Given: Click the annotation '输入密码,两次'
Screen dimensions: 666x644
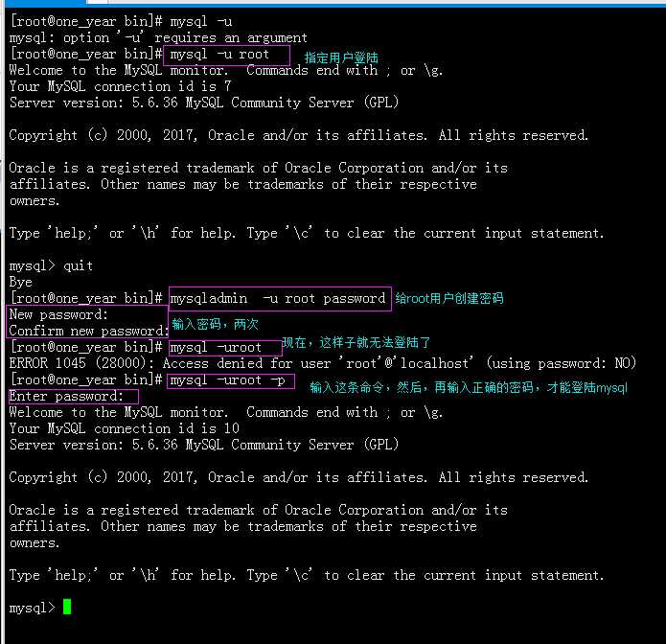Looking at the screenshot, I should [216, 325].
